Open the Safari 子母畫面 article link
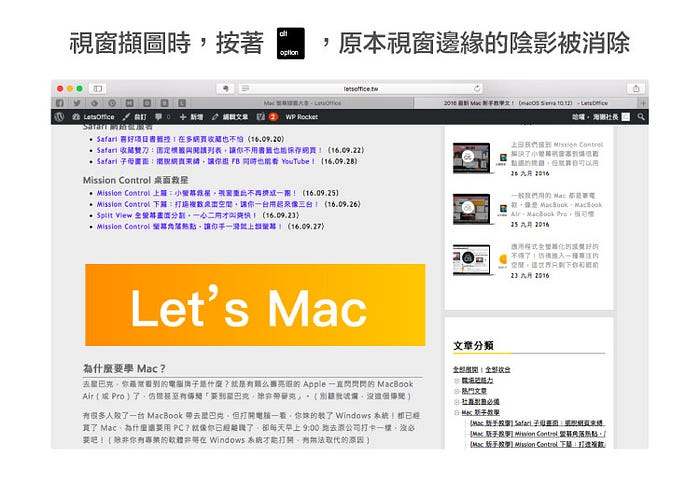The width and height of the screenshot is (700, 483). [206, 162]
